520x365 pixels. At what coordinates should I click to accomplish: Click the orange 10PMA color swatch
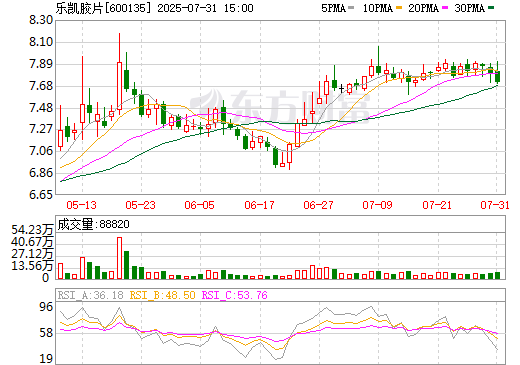pyautogui.click(x=399, y=8)
